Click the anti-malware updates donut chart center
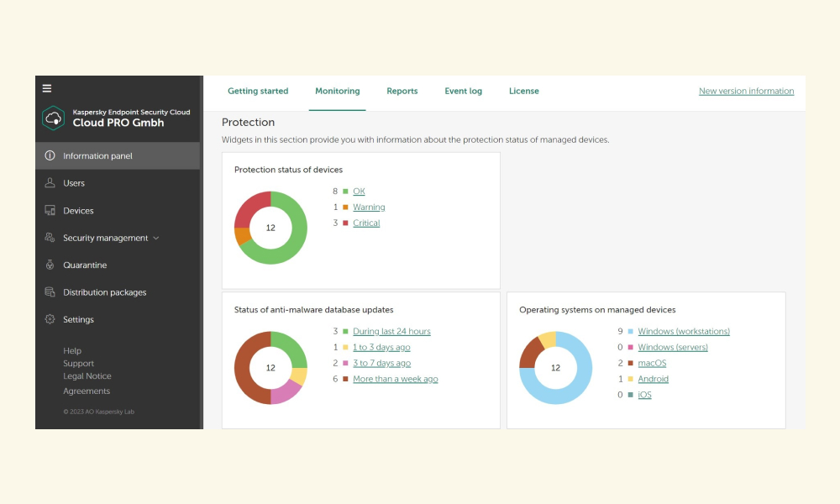The image size is (840, 504). [x=270, y=368]
